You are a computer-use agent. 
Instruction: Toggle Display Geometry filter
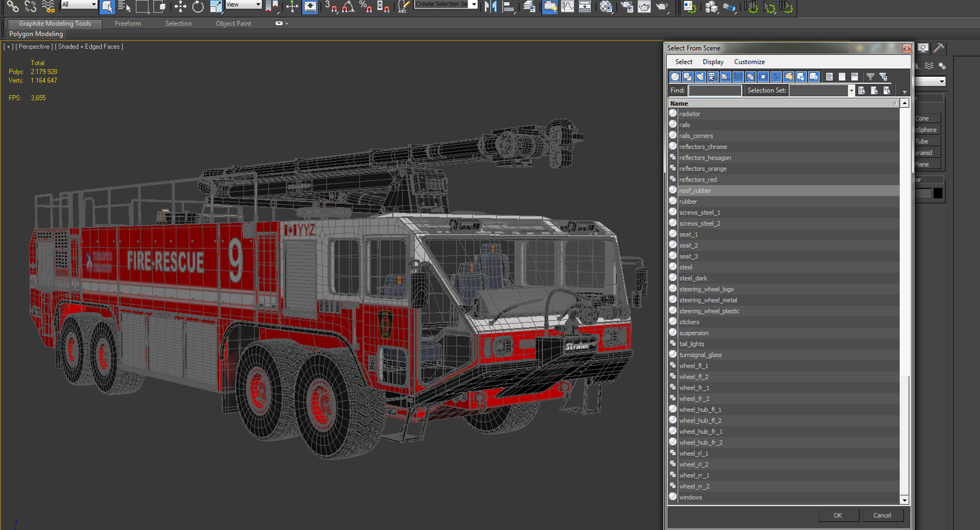click(x=675, y=77)
